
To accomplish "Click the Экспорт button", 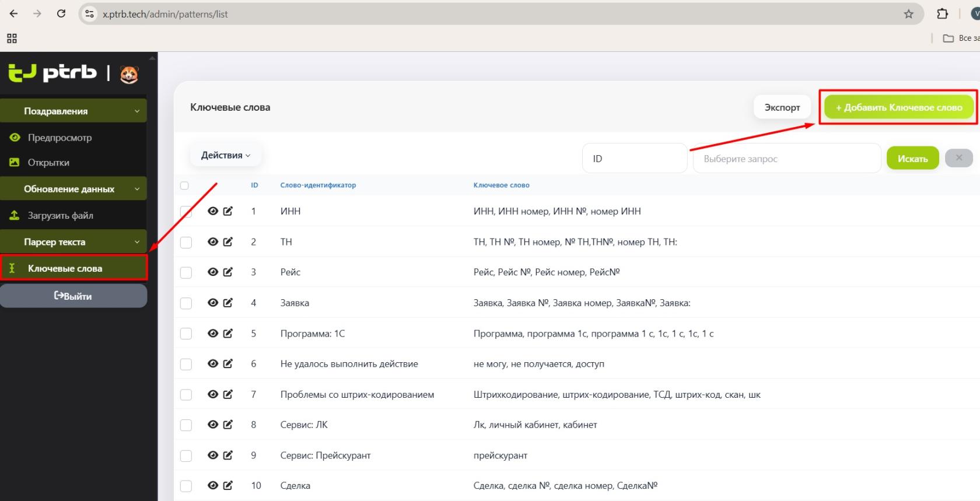I will 782,107.
